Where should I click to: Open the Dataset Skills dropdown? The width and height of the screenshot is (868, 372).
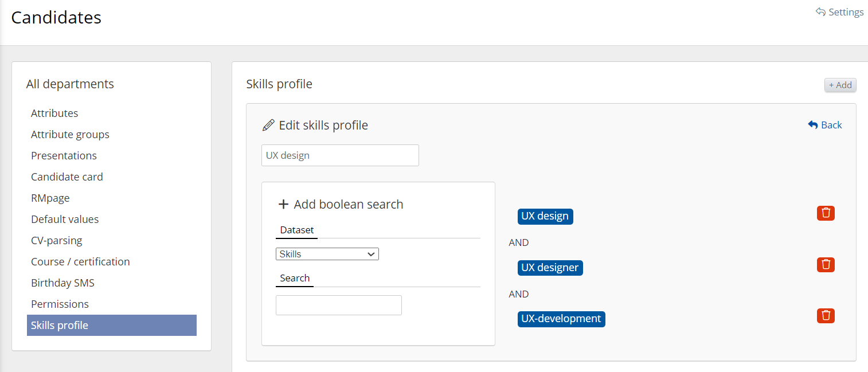pyautogui.click(x=327, y=254)
